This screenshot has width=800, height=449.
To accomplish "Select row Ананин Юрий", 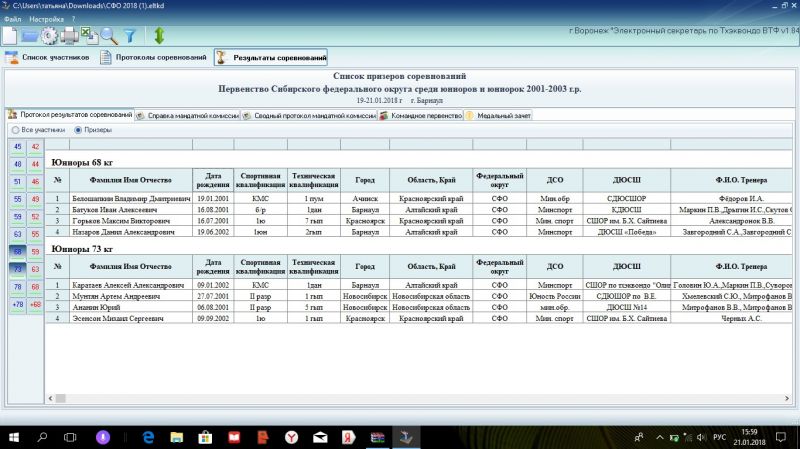I will tap(418, 307).
